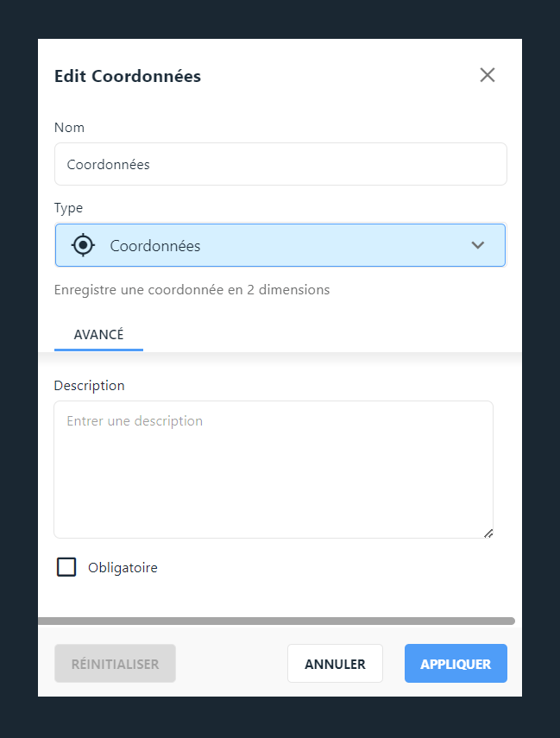Focus the Nom input field
The width and height of the screenshot is (560, 738).
(x=280, y=164)
